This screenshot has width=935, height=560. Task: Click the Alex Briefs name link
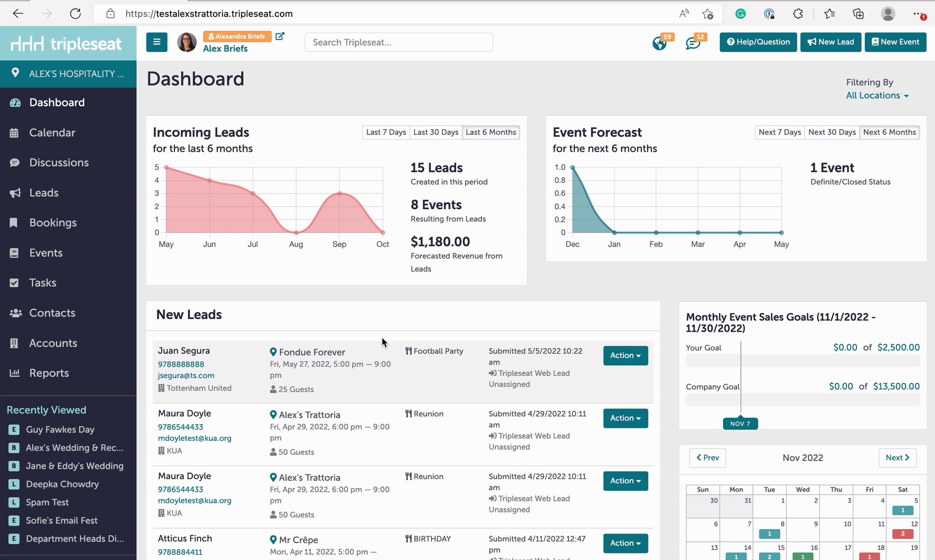point(225,48)
